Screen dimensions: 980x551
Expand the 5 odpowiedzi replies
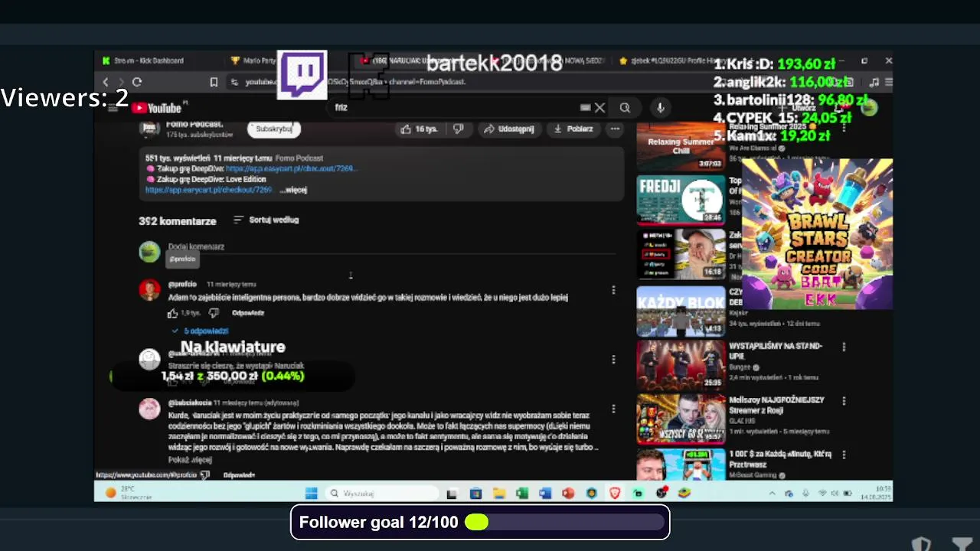click(x=201, y=331)
